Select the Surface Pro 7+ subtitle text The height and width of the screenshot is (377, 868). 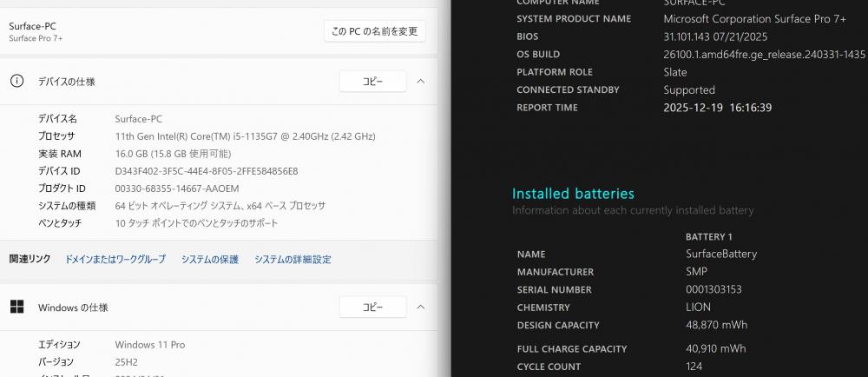[36, 39]
